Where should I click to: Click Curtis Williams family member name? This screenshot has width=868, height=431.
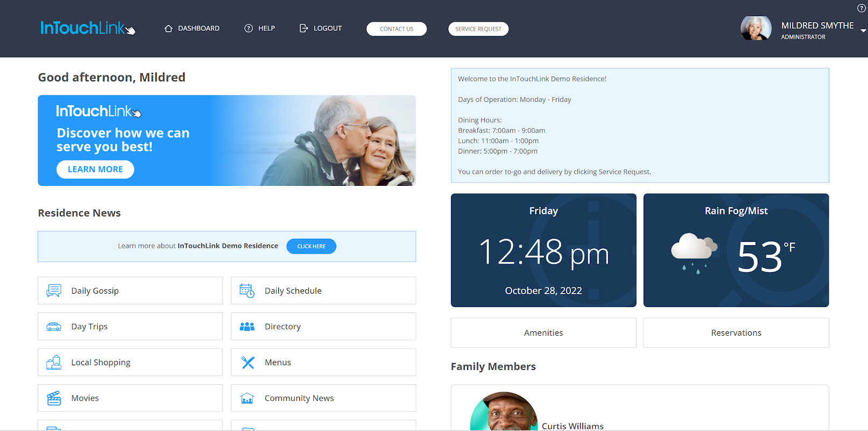[x=573, y=426]
